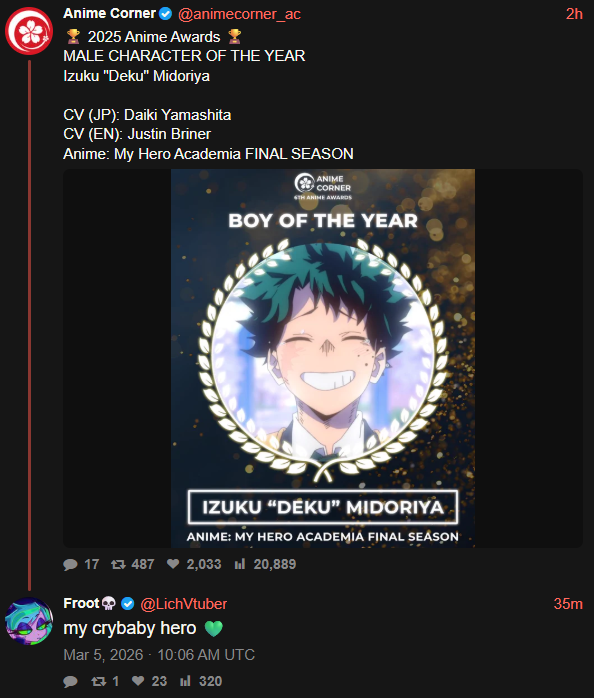Click the blue verified badge beside Anime Corner
The width and height of the screenshot is (594, 698).
166,14
